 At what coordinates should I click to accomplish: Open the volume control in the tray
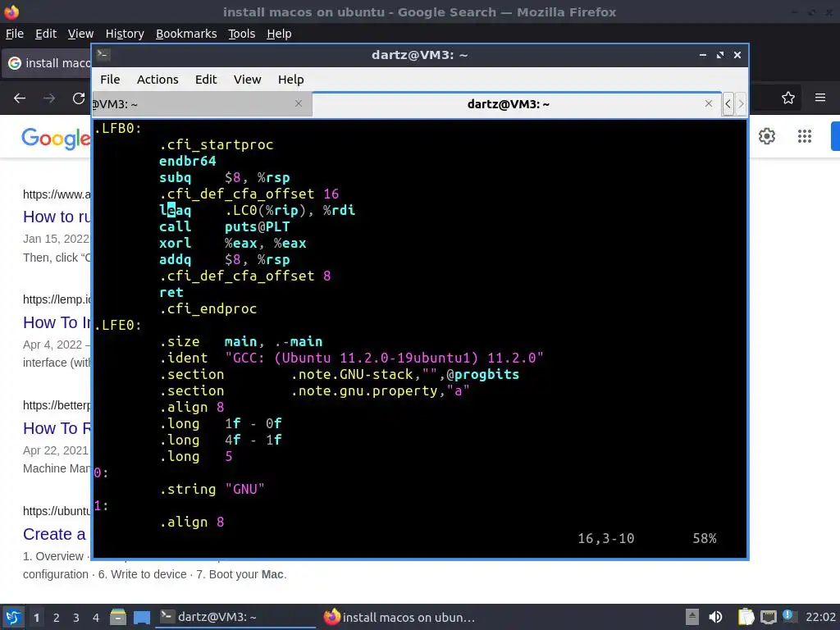pyautogui.click(x=715, y=617)
